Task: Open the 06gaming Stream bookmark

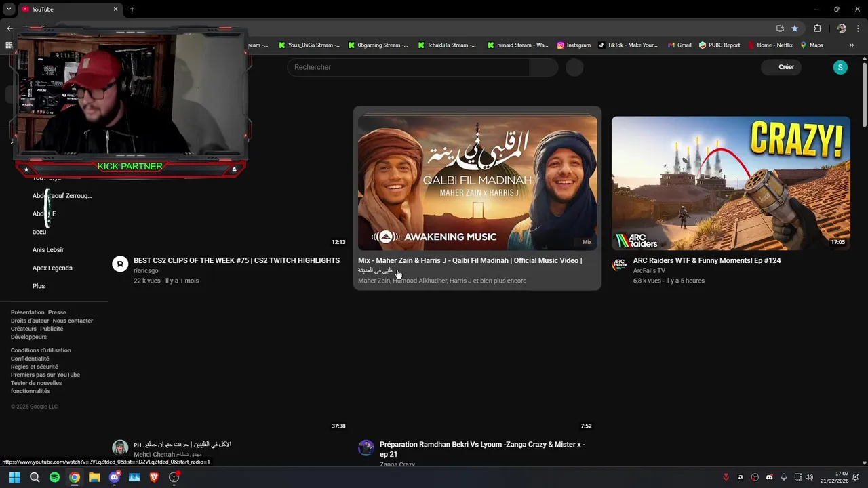Action: point(378,45)
